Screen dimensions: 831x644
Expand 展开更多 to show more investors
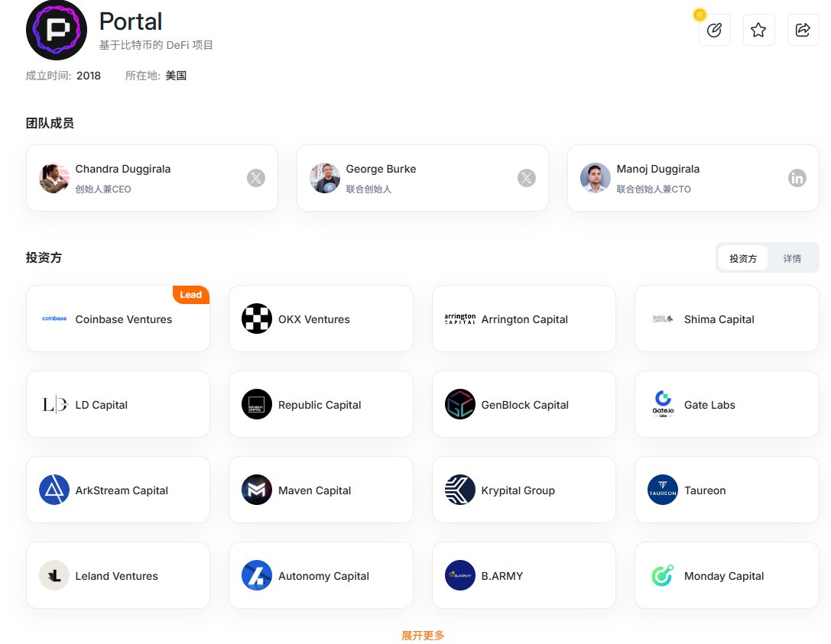pyautogui.click(x=422, y=635)
